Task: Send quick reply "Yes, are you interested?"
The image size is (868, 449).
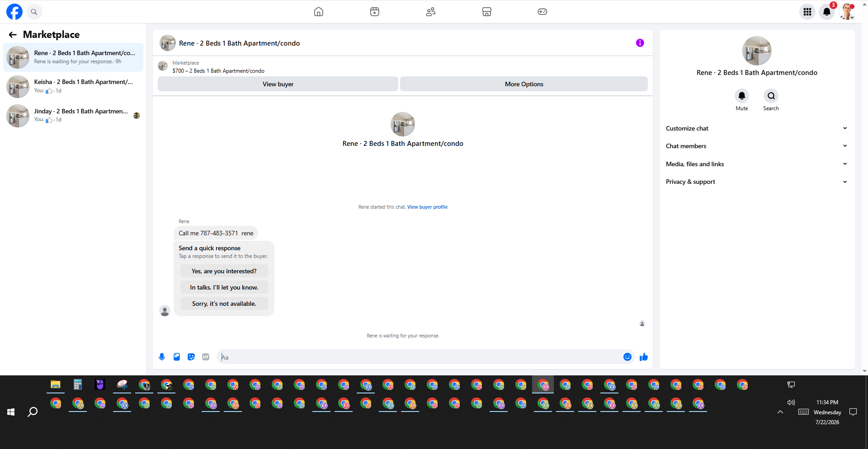Action: tap(224, 271)
